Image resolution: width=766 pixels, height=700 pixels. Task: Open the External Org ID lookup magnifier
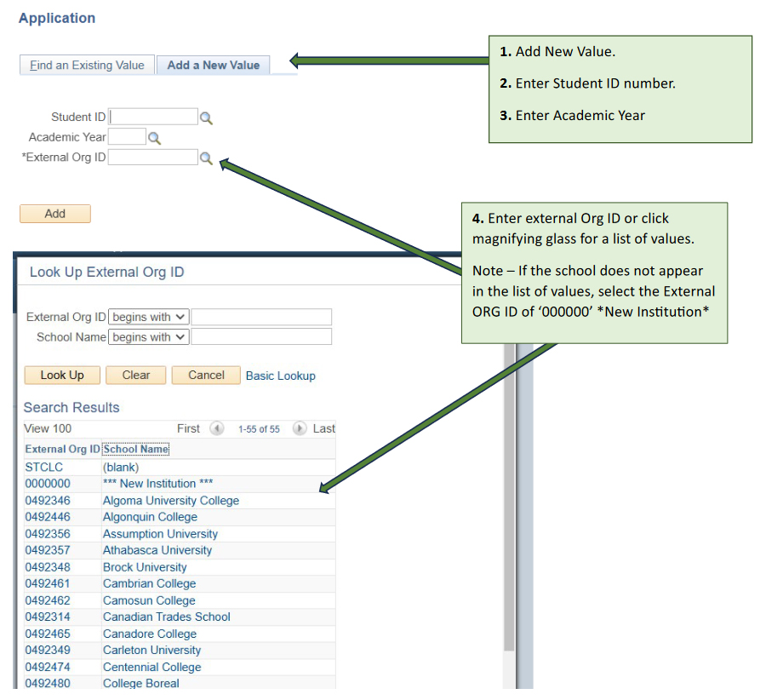point(206,158)
